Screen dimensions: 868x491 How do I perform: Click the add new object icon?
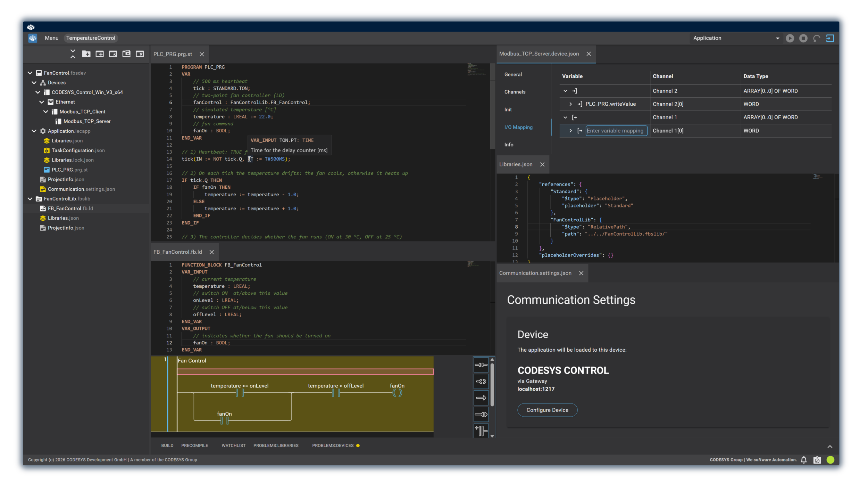[x=100, y=54]
